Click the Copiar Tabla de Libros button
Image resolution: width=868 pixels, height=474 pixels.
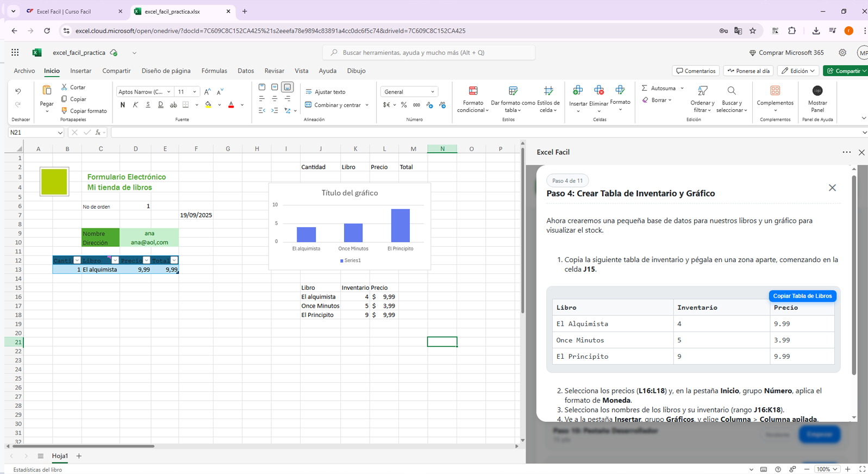pos(802,296)
